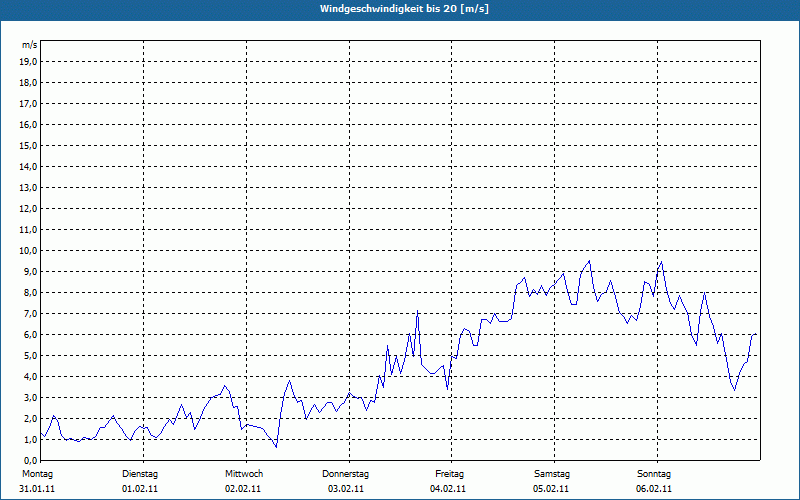Image resolution: width=800 pixels, height=500 pixels.
Task: Select the Freitag day label
Action: pos(449,474)
